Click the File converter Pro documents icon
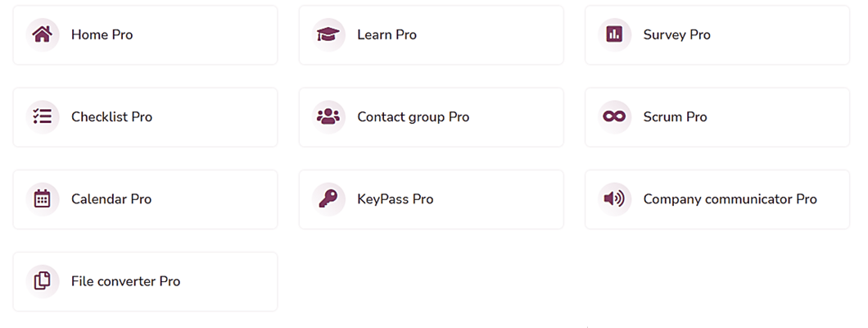This screenshot has height=328, width=868. [43, 280]
